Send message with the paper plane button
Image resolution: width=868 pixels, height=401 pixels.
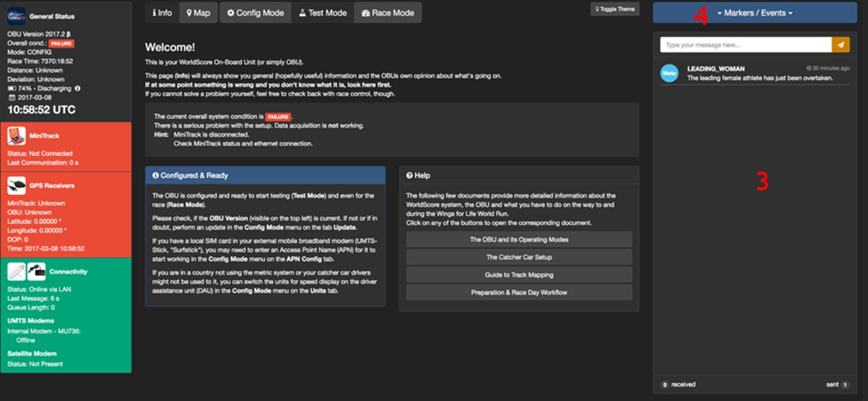point(840,45)
